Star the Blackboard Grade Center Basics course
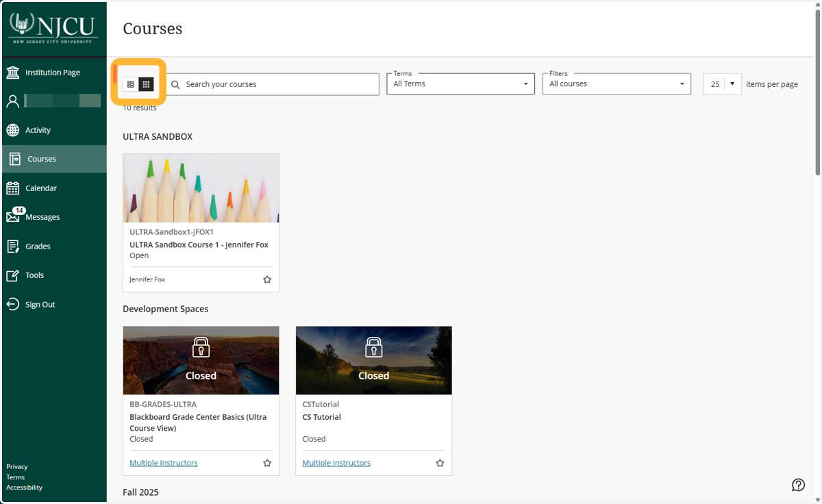The image size is (822, 504). [x=267, y=463]
